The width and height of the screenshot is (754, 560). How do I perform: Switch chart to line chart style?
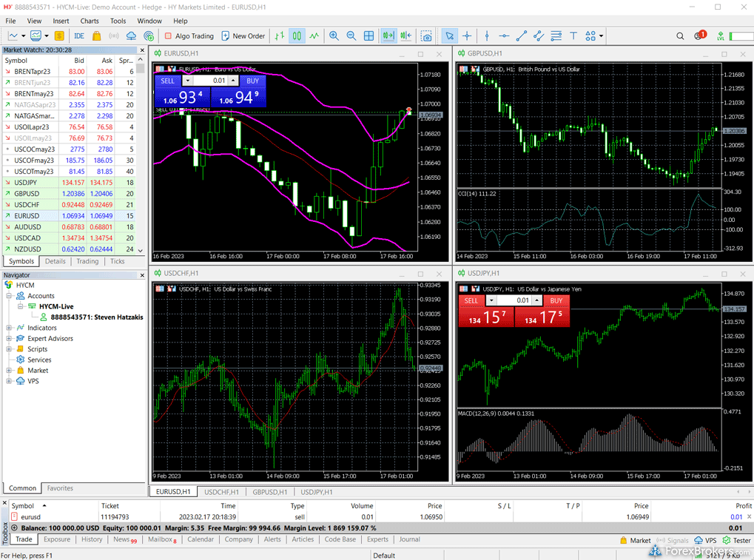click(x=314, y=36)
